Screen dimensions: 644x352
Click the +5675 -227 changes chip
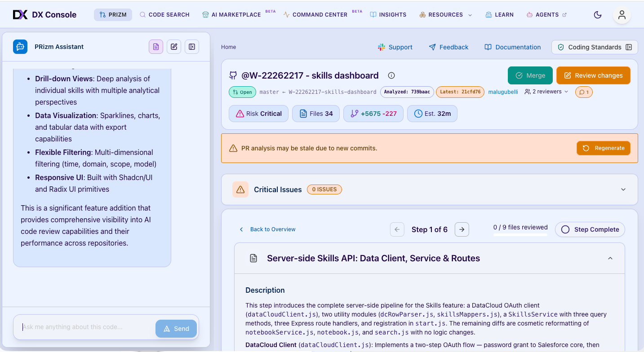coord(373,114)
